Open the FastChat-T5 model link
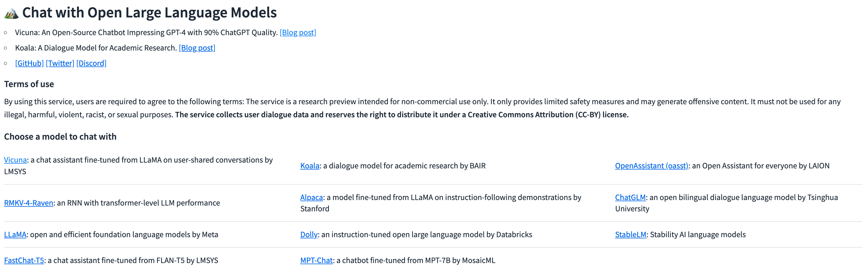 pyautogui.click(x=24, y=260)
